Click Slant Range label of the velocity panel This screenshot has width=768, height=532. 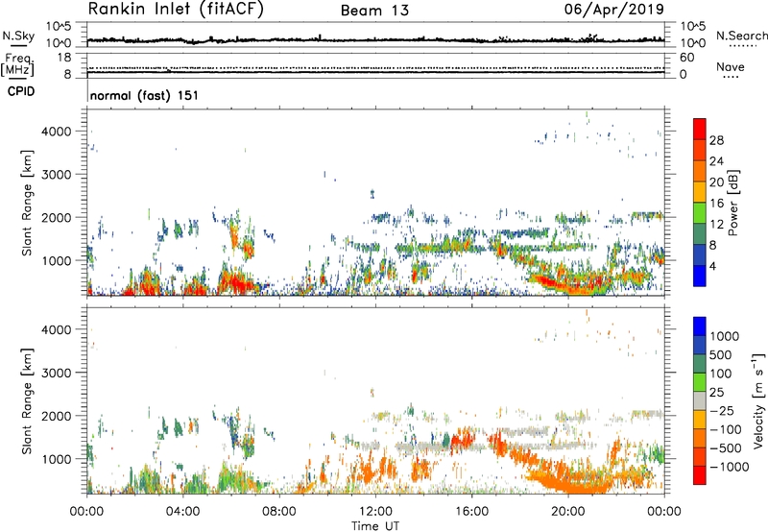coord(27,401)
